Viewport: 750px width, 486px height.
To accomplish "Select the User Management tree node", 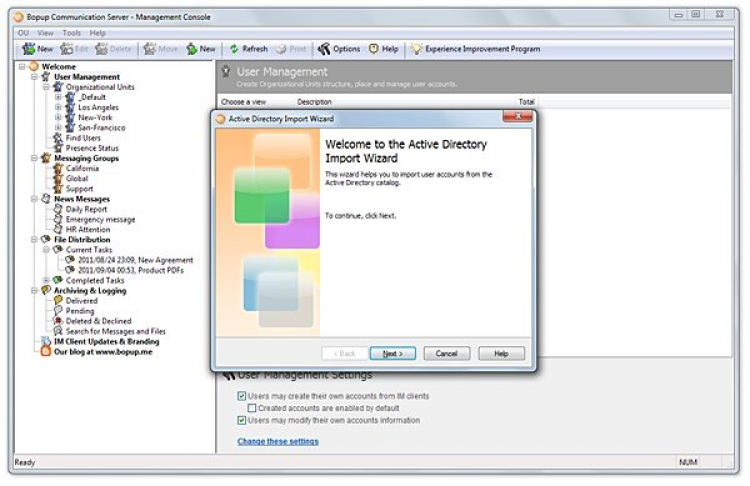I will click(87, 77).
